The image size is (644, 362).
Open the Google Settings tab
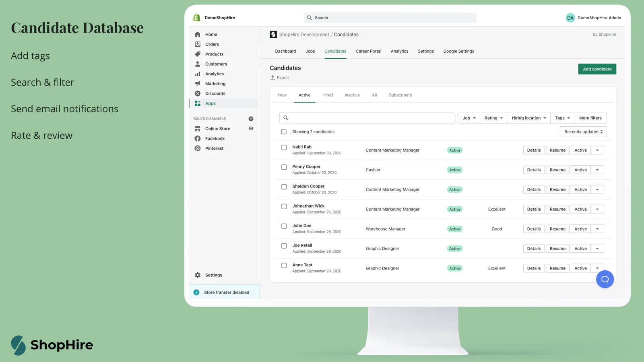458,51
